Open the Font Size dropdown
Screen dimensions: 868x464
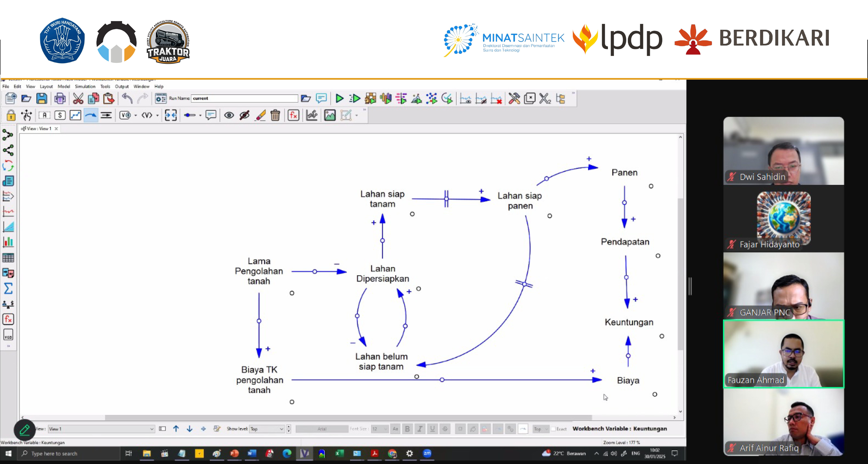tap(380, 429)
